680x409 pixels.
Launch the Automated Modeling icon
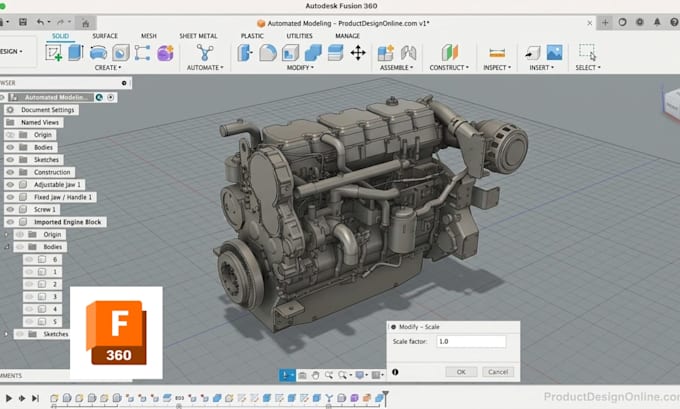click(205, 53)
